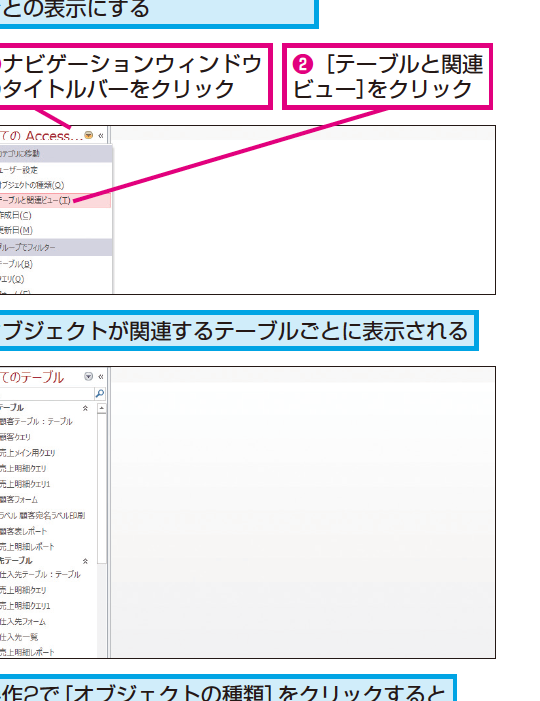Click the magnifier search icon in navigation pane
540x701 pixels.
pyautogui.click(x=100, y=393)
